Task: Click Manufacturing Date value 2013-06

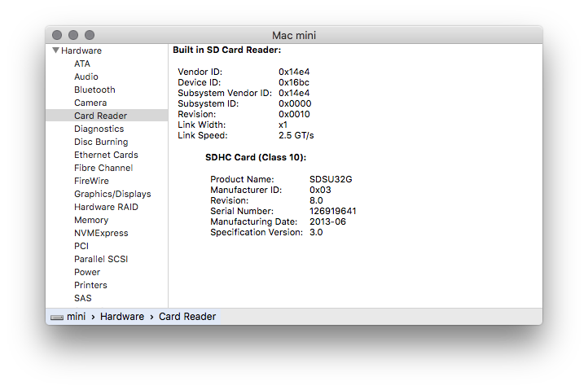Action: (327, 221)
